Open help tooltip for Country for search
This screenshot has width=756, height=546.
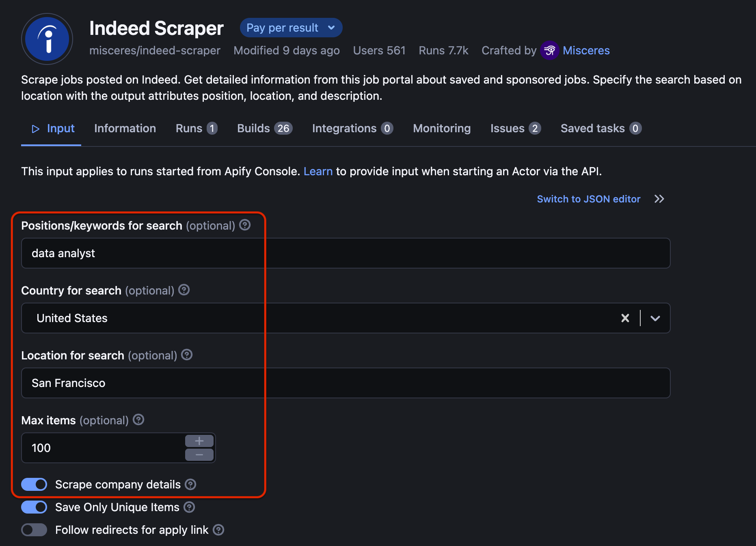pos(184,290)
